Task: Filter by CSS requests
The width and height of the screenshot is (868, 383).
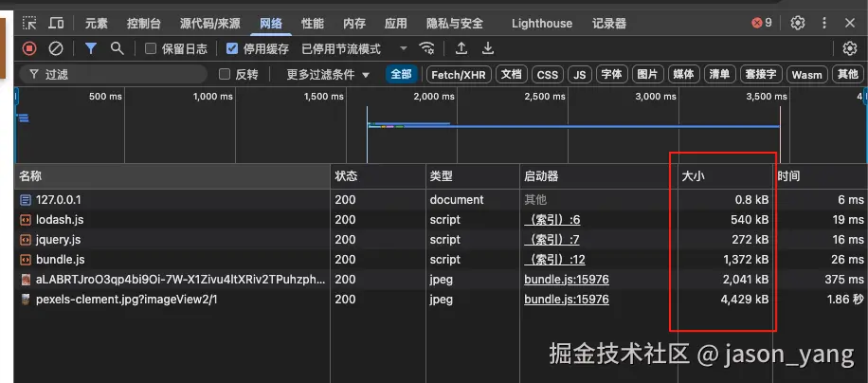Action: pyautogui.click(x=548, y=74)
